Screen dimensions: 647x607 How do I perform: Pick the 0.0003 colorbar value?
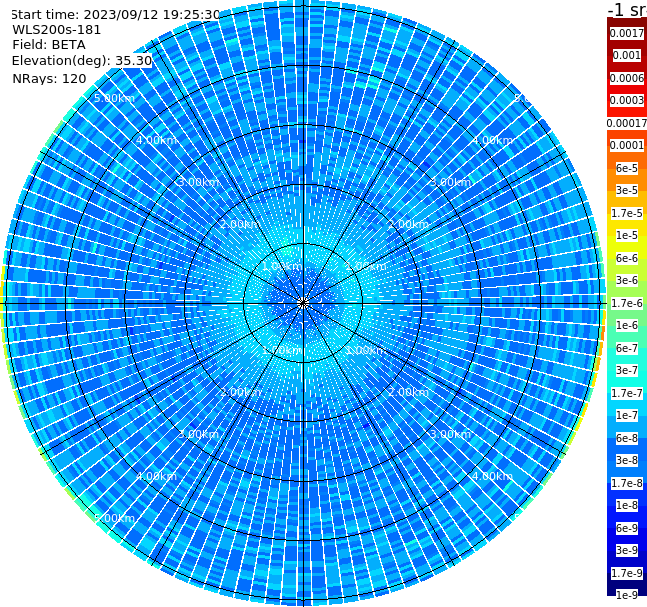click(627, 100)
